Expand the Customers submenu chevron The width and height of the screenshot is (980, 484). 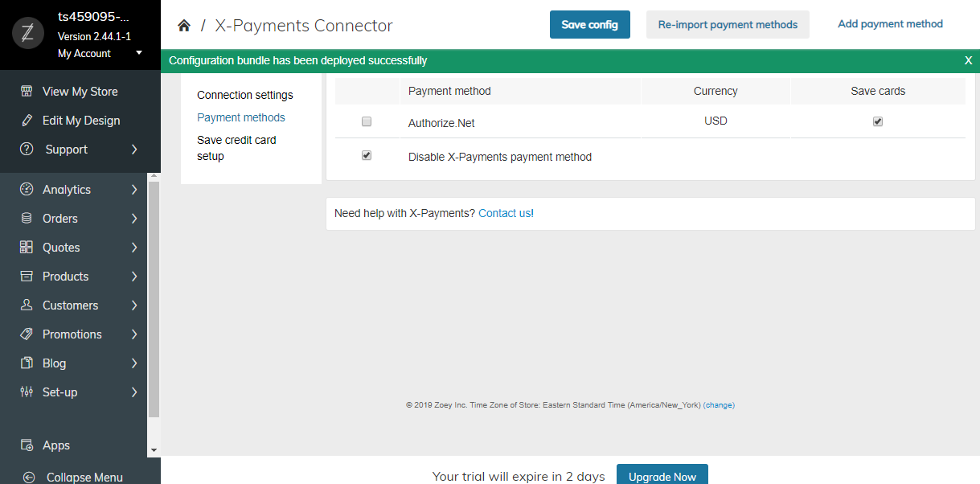point(134,306)
